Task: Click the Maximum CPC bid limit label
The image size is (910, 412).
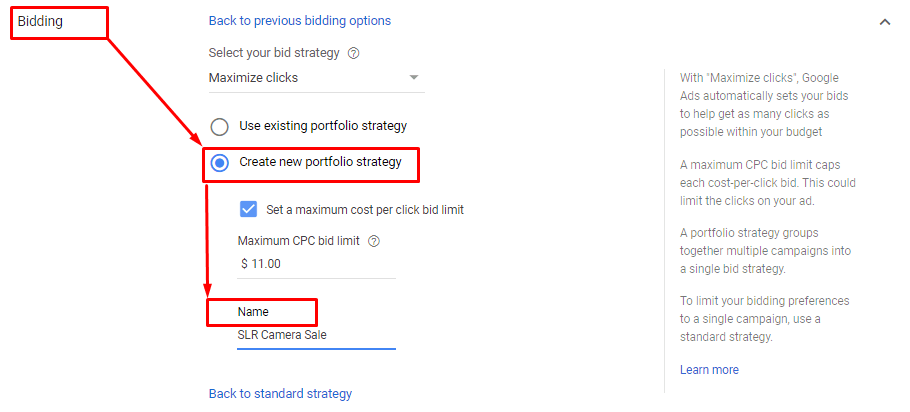Action: click(298, 240)
